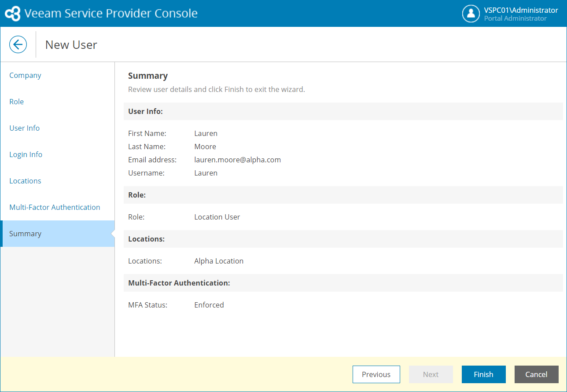Cancel the New User wizard

pyautogui.click(x=536, y=374)
